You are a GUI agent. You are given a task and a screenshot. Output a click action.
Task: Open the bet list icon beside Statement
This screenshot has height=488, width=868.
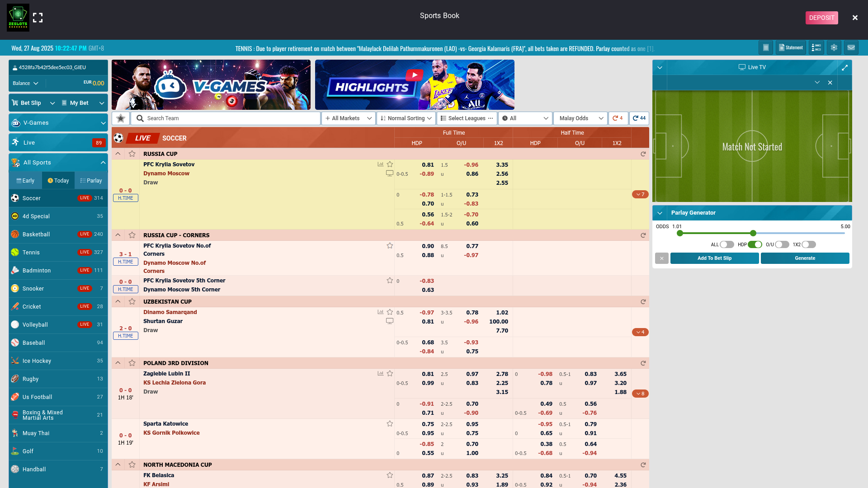[x=816, y=47]
